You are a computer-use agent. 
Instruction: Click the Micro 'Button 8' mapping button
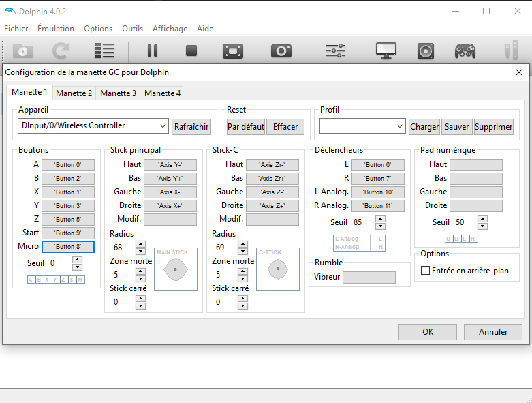pos(68,247)
